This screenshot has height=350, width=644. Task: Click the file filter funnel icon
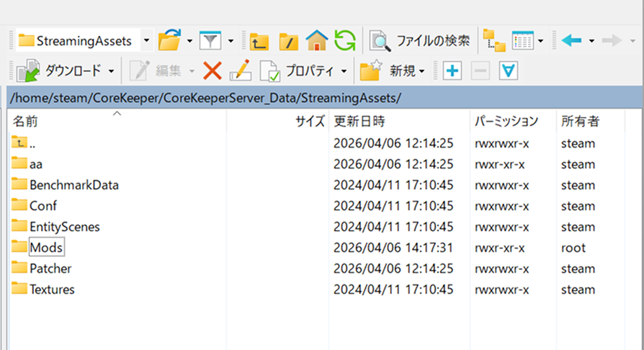point(210,40)
